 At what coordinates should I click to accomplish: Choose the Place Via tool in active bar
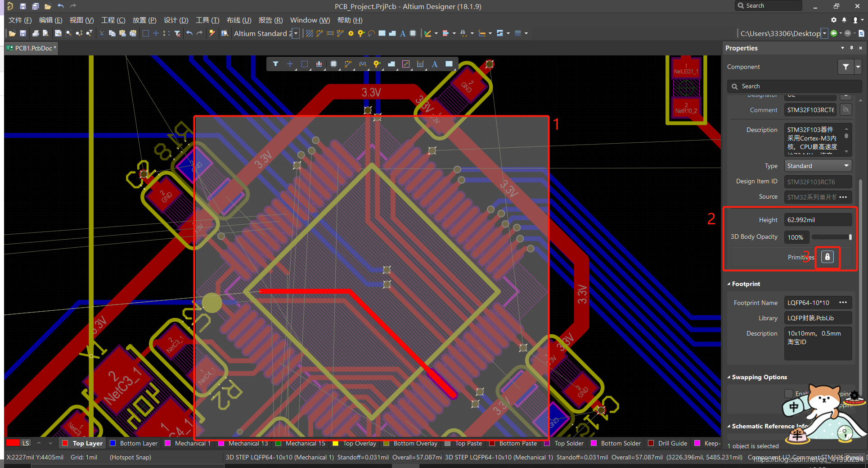coord(377,64)
